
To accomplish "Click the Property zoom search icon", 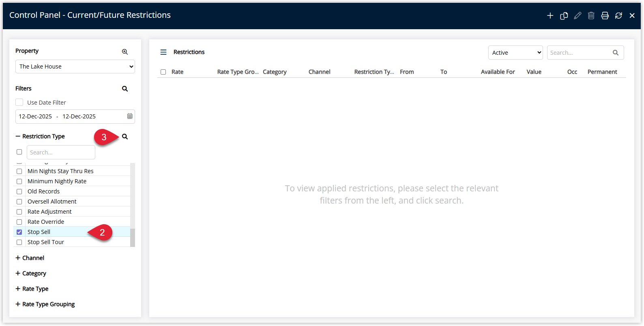I will coord(125,51).
